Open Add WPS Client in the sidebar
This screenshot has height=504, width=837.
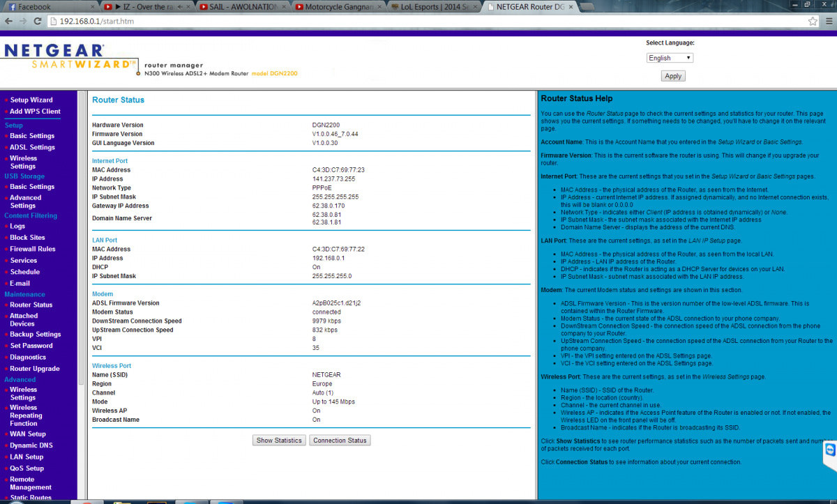[35, 112]
